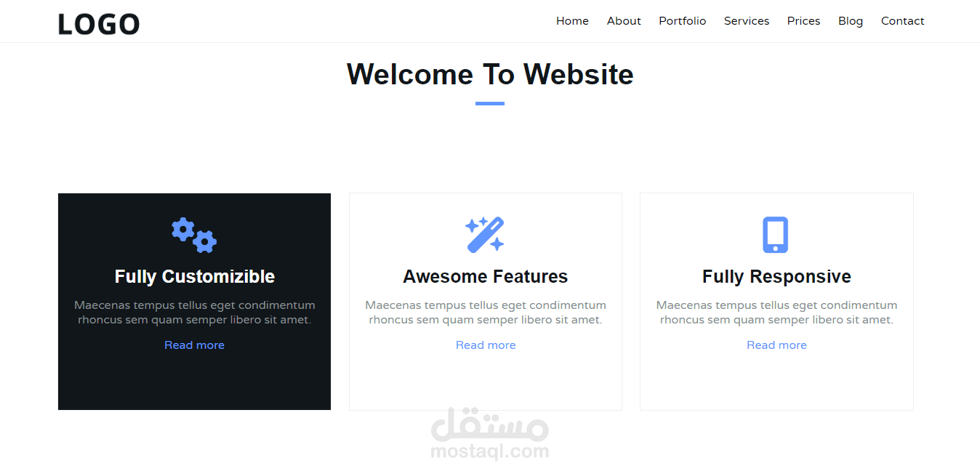Click the Fully Responsive card title
This screenshot has height=471, width=980.
pos(776,277)
